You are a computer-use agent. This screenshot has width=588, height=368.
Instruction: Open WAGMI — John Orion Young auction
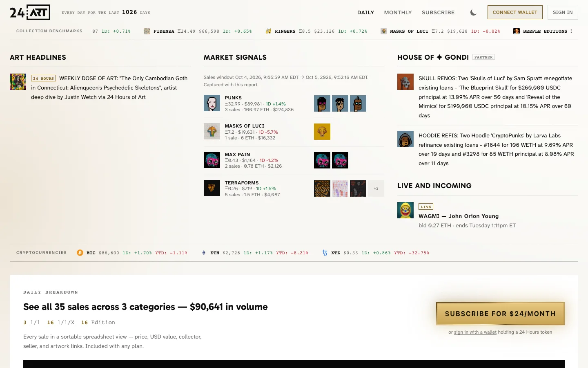(x=459, y=216)
